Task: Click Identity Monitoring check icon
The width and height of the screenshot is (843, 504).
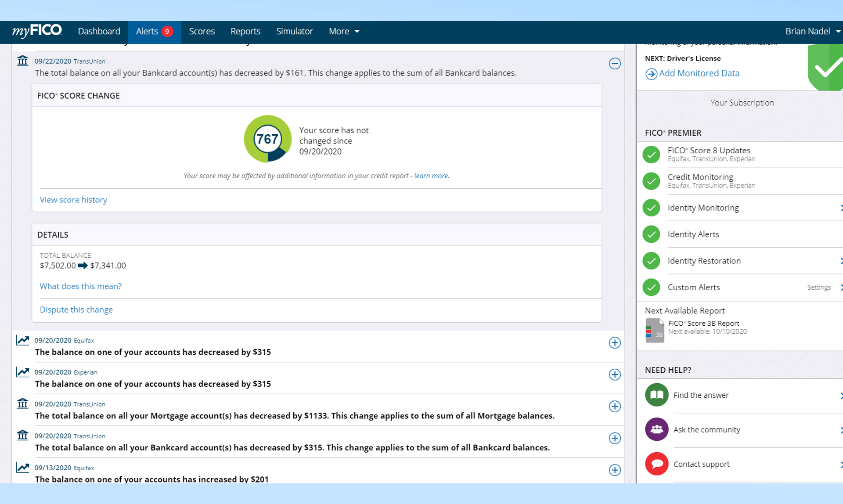Action: [651, 208]
